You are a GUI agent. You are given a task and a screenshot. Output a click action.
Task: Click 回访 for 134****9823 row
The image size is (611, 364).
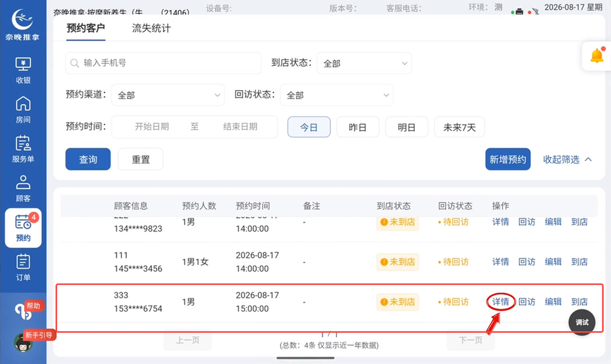(527, 222)
